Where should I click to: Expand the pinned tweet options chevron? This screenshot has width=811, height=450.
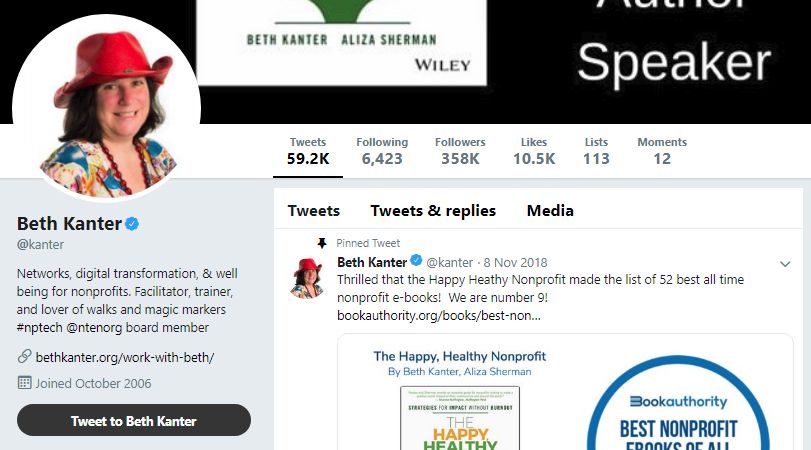pos(785,264)
